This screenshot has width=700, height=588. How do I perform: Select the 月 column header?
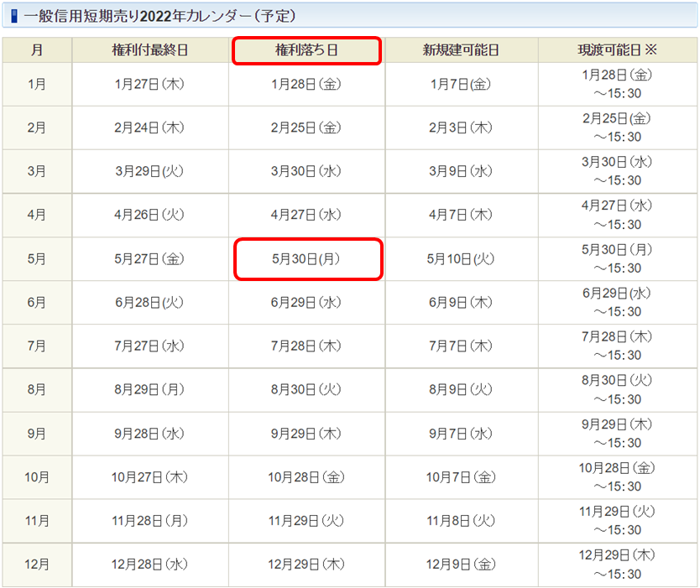tap(37, 50)
